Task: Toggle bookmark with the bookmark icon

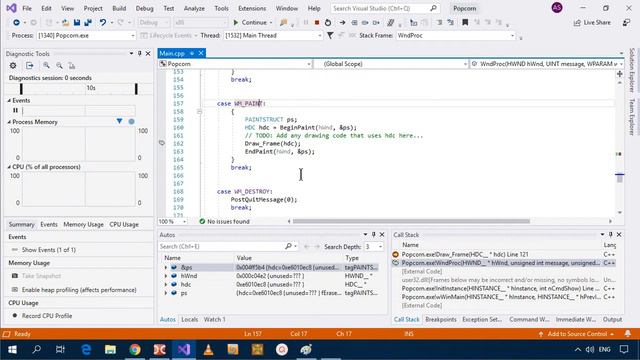Action: coord(465,23)
